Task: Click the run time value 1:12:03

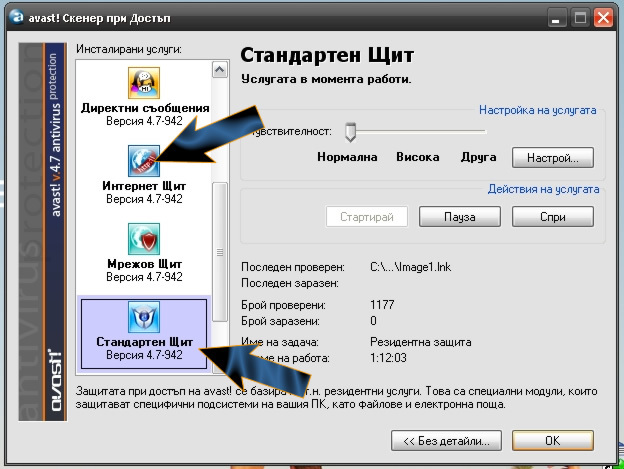Action: 388,358
